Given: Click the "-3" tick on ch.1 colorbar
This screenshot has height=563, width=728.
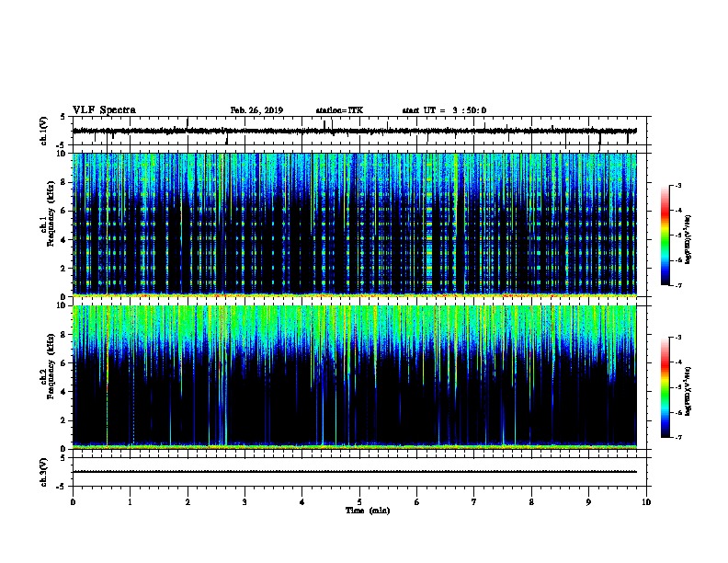Looking at the screenshot, I should coord(678,185).
